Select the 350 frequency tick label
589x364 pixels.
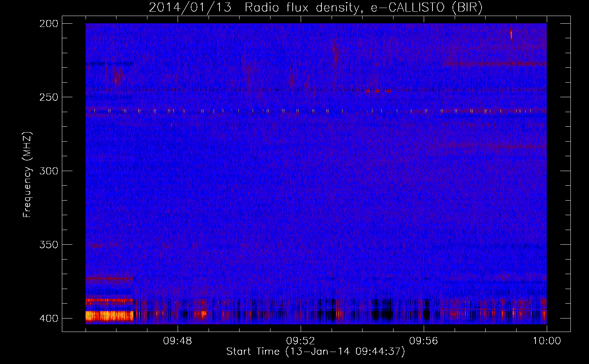pos(49,245)
